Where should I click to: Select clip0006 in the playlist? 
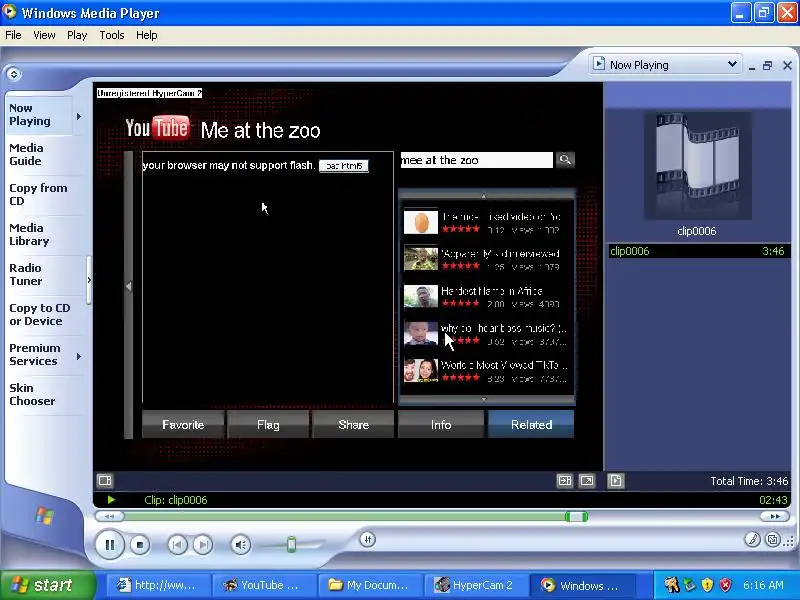coord(698,251)
